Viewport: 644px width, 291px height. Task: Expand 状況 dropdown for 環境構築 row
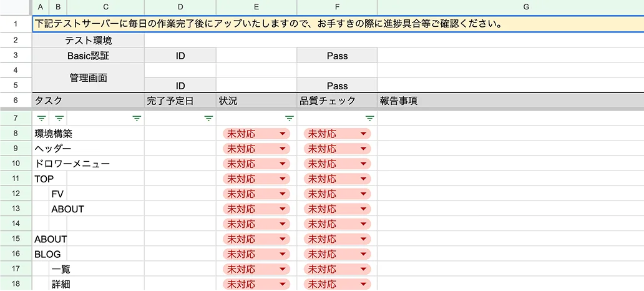(283, 134)
